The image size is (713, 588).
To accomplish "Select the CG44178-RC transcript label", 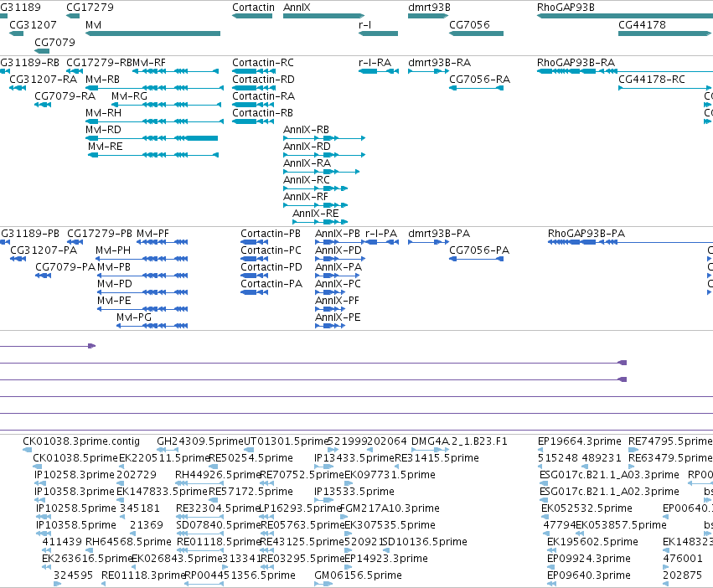I will point(652,79).
